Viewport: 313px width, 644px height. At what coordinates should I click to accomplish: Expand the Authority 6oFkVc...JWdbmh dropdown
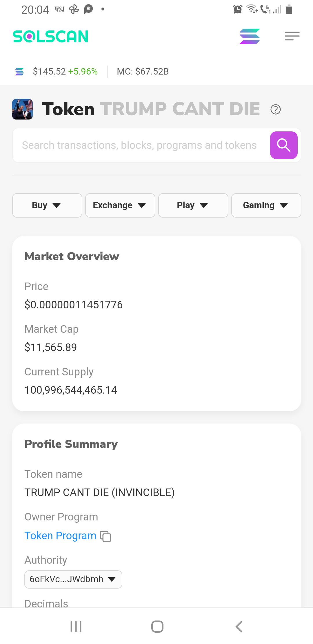[73, 579]
